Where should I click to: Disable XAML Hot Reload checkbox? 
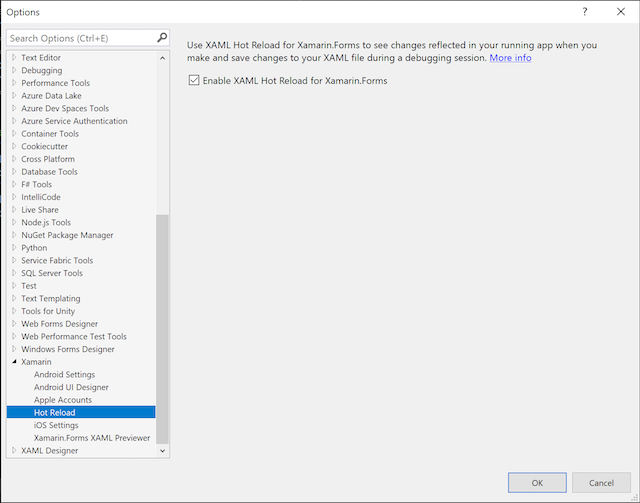[x=194, y=80]
